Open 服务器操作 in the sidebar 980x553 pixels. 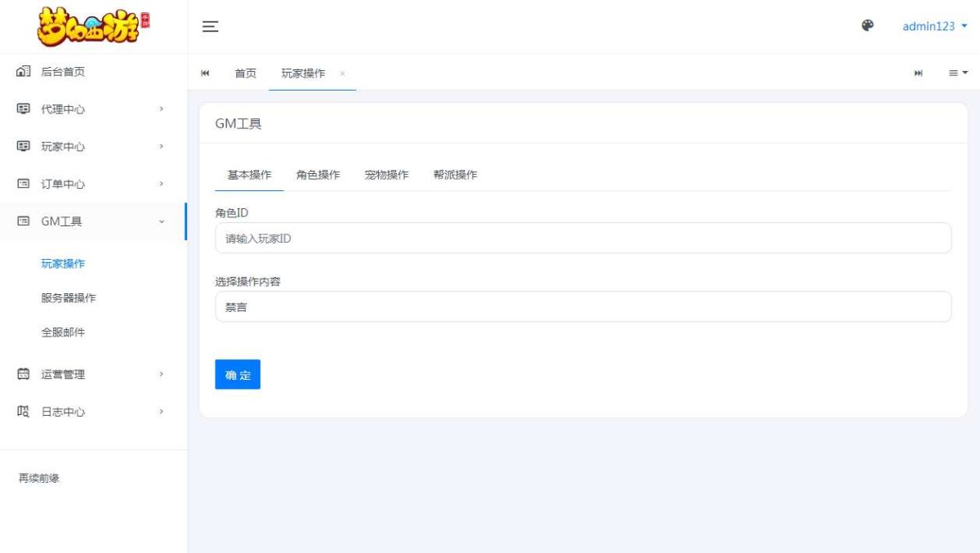pos(69,298)
